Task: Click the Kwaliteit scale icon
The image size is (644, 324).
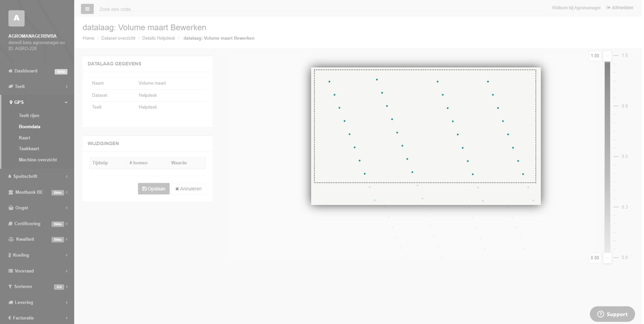Action: pos(11,239)
